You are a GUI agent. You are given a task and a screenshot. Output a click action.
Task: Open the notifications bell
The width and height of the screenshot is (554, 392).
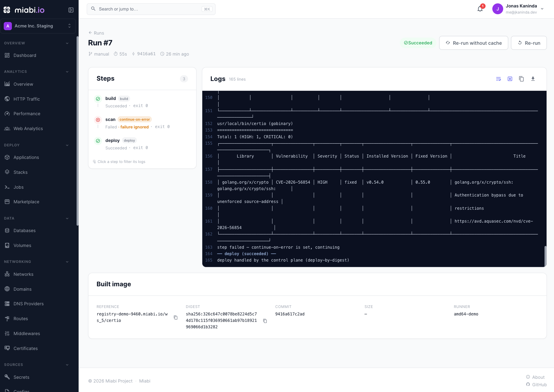tap(480, 9)
